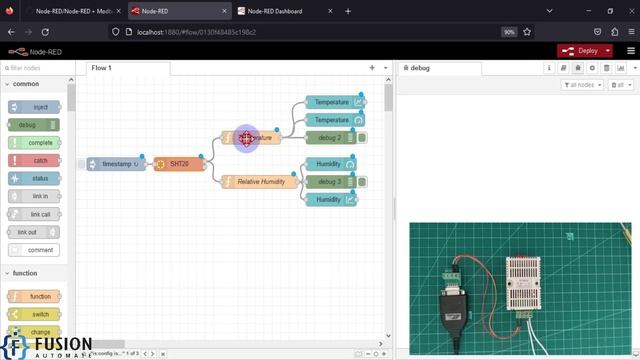The height and width of the screenshot is (360, 640).
Task: Open the Dashboard chart sidebar icon
Action: [x=621, y=68]
